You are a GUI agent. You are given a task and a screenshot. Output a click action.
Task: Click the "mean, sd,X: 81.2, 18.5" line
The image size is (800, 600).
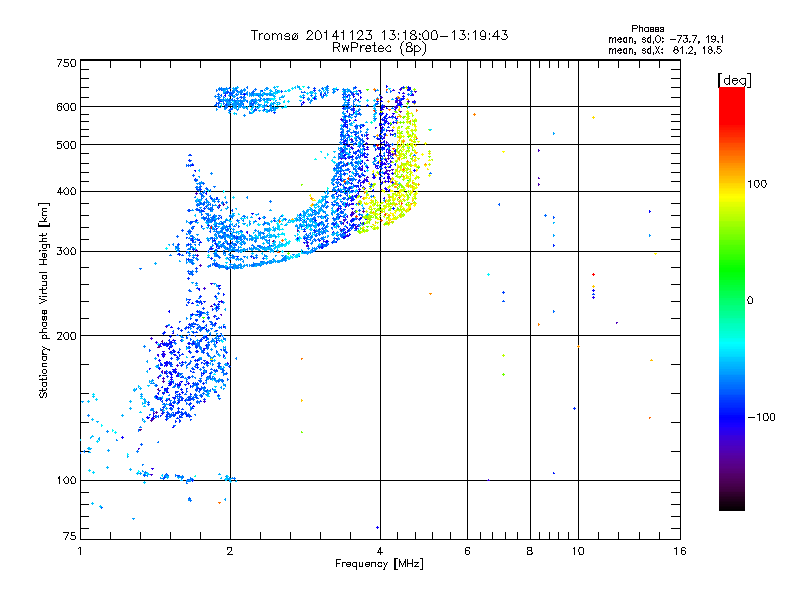point(665,51)
